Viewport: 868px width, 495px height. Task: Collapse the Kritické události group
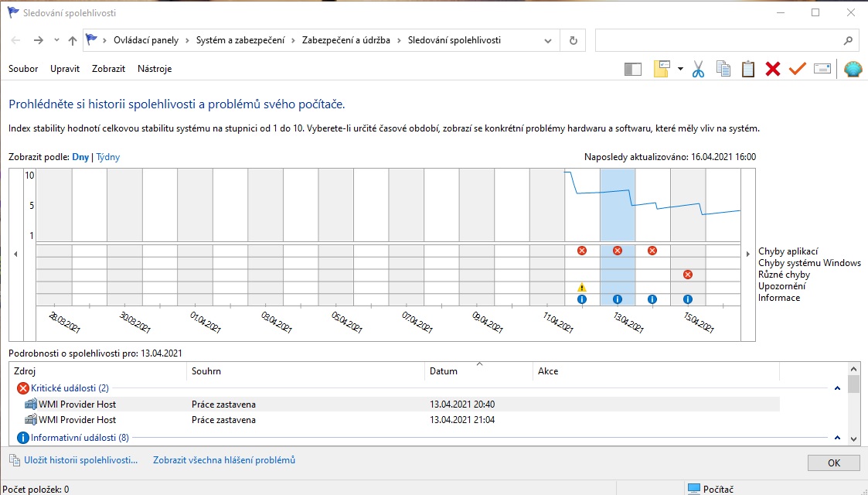[837, 388]
